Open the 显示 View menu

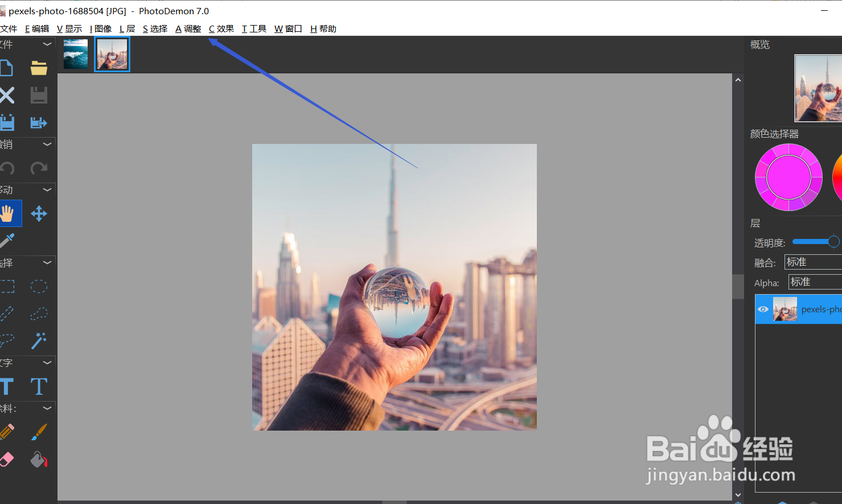(x=69, y=28)
